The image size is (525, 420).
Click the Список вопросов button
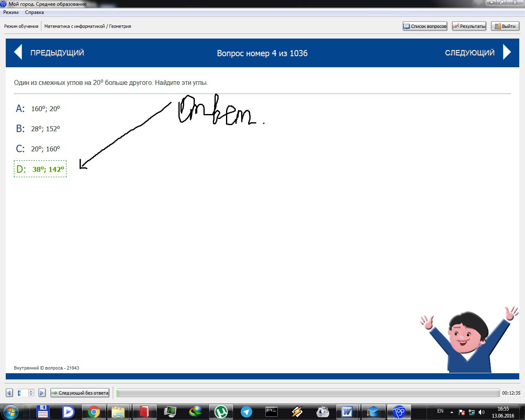pos(425,26)
